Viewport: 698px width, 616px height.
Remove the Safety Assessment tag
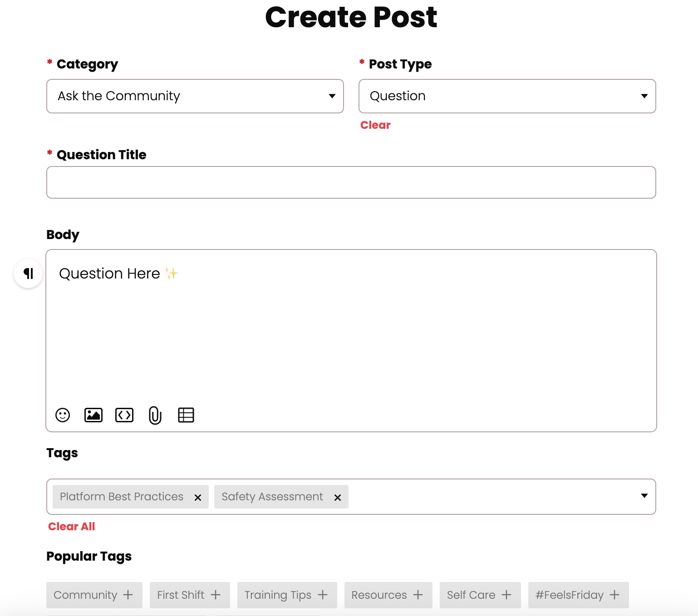pyautogui.click(x=338, y=498)
